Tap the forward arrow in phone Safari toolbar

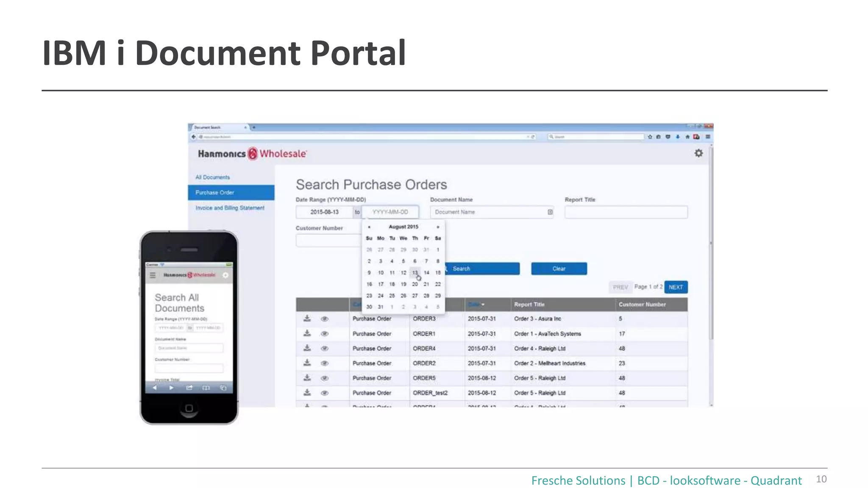(171, 388)
